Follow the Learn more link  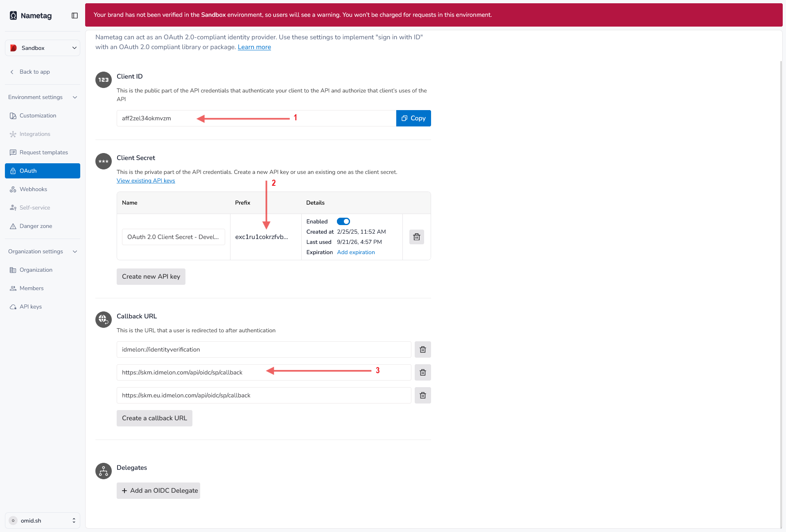(x=254, y=47)
